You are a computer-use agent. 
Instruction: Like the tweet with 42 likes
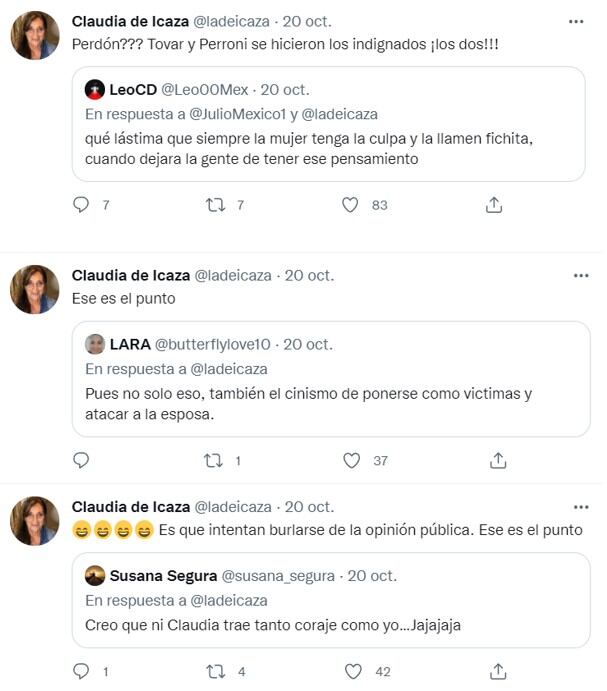tap(352, 671)
